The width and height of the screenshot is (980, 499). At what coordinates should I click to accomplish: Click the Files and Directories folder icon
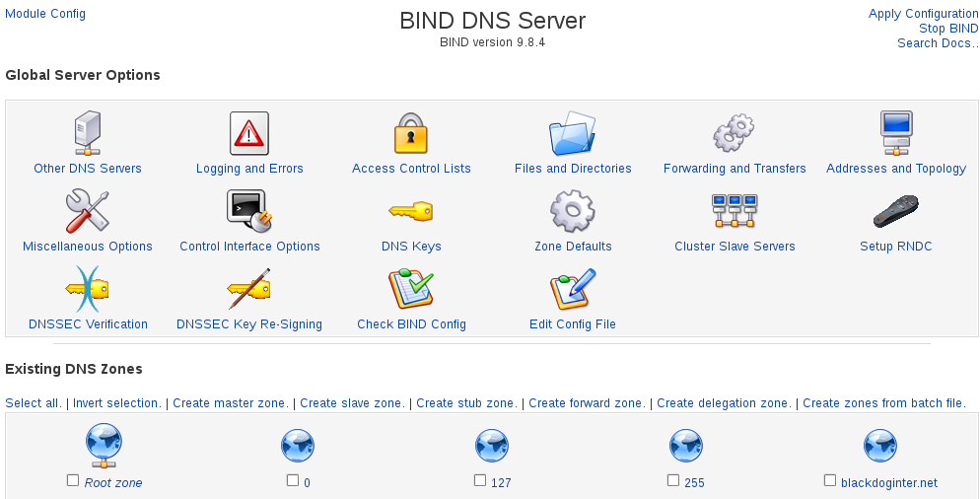[x=573, y=133]
